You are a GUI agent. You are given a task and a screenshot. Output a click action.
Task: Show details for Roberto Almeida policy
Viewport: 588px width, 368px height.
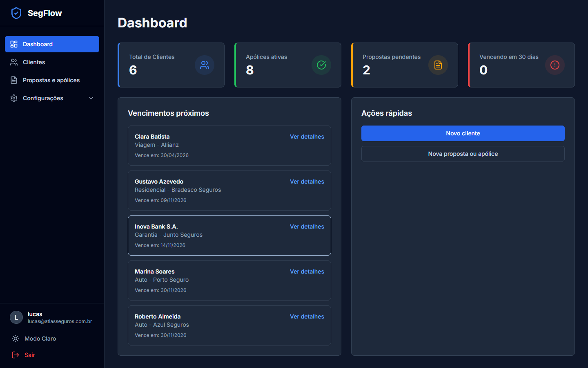point(307,316)
